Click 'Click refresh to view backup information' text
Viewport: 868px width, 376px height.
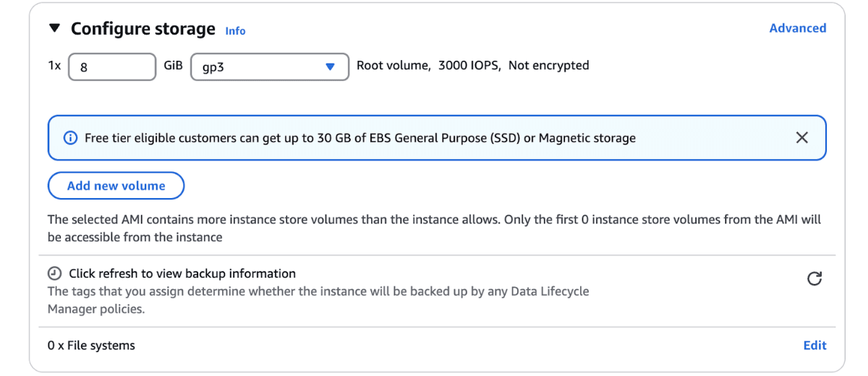click(182, 273)
